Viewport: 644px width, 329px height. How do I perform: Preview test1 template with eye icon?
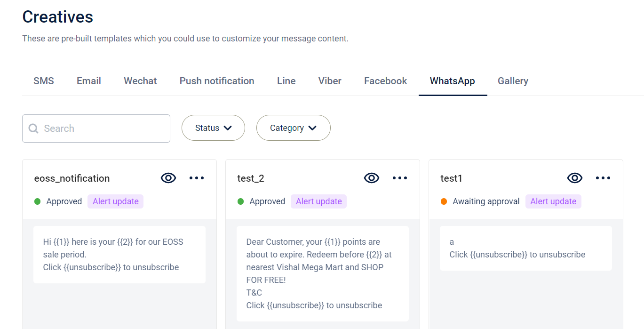coord(575,178)
